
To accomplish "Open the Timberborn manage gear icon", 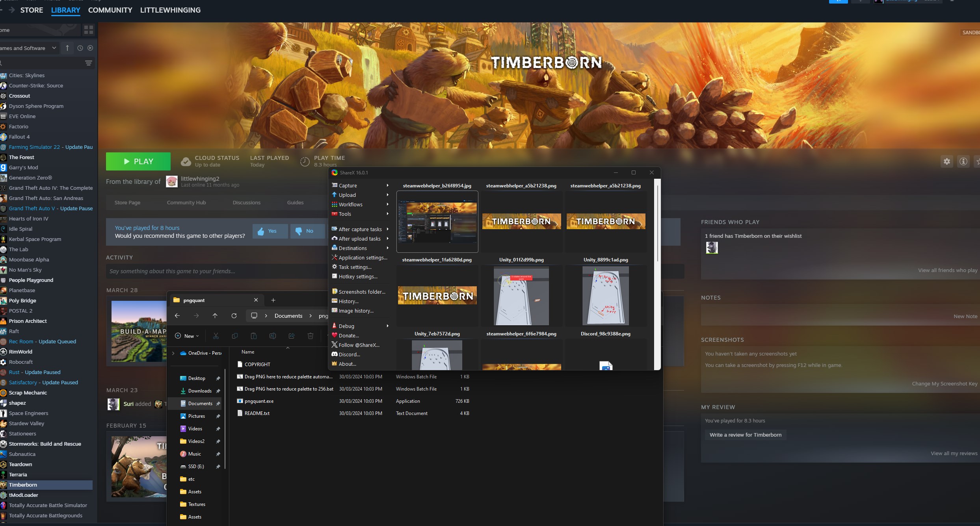I will [947, 161].
